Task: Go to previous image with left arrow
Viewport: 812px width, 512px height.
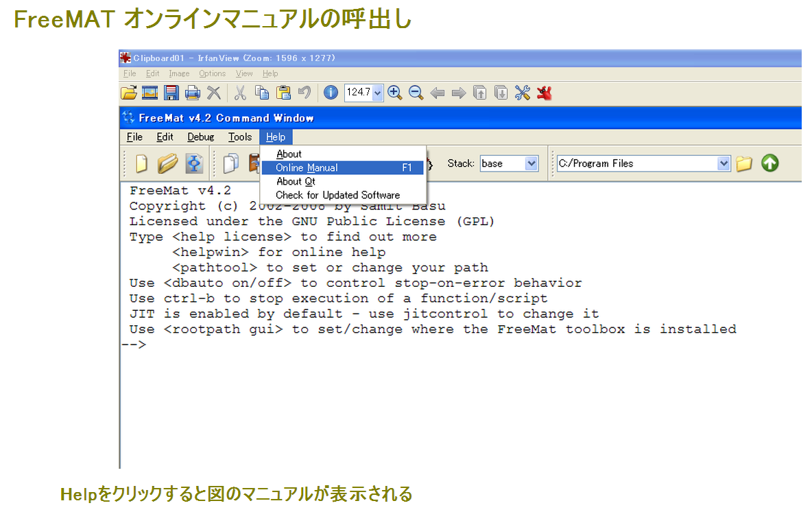Action: click(438, 93)
